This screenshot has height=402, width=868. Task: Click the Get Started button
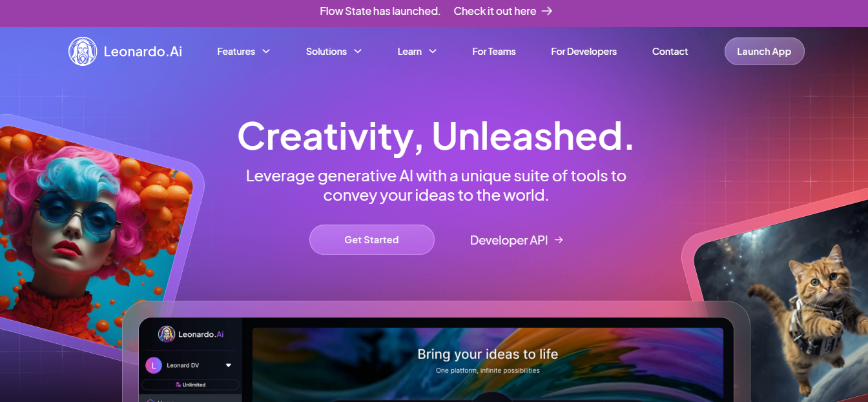coord(372,240)
